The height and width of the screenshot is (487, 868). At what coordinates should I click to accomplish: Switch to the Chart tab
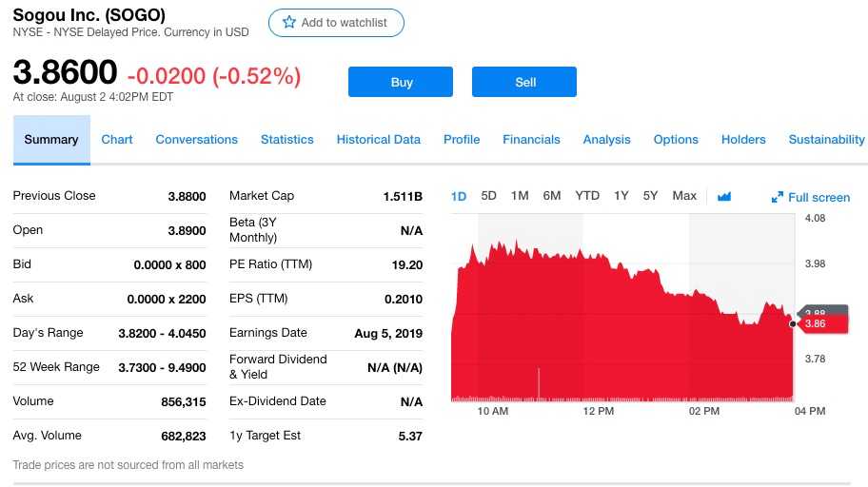117,140
